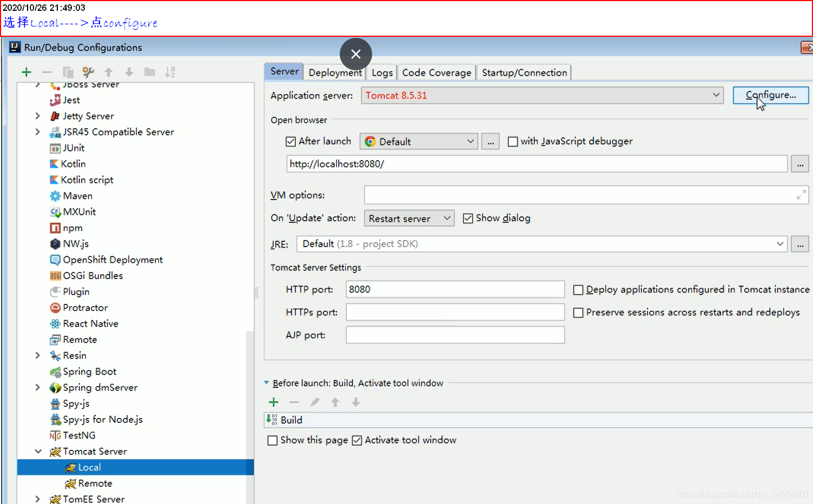Expand JSR45 Compatible Server node
The image size is (813, 504).
pyautogui.click(x=38, y=132)
